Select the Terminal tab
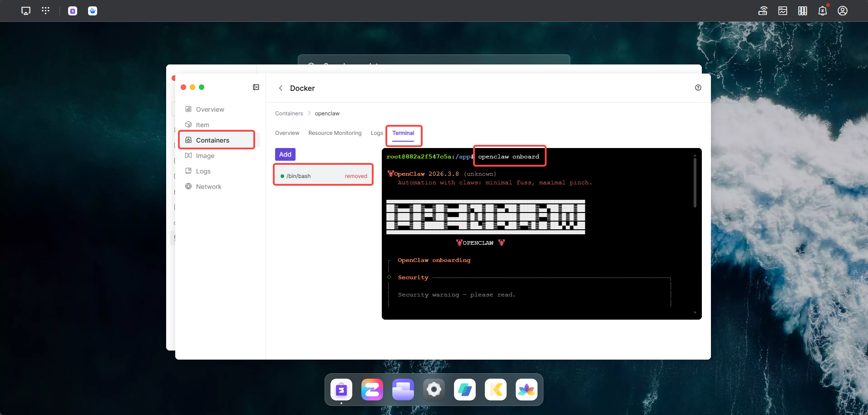This screenshot has width=868, height=415. 403,133
